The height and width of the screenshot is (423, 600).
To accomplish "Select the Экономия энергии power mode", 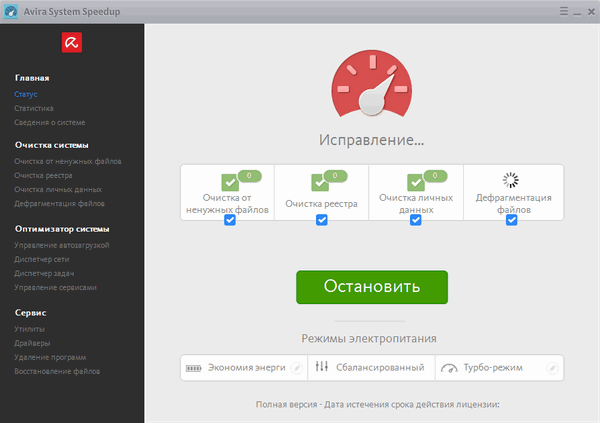I will point(244,368).
